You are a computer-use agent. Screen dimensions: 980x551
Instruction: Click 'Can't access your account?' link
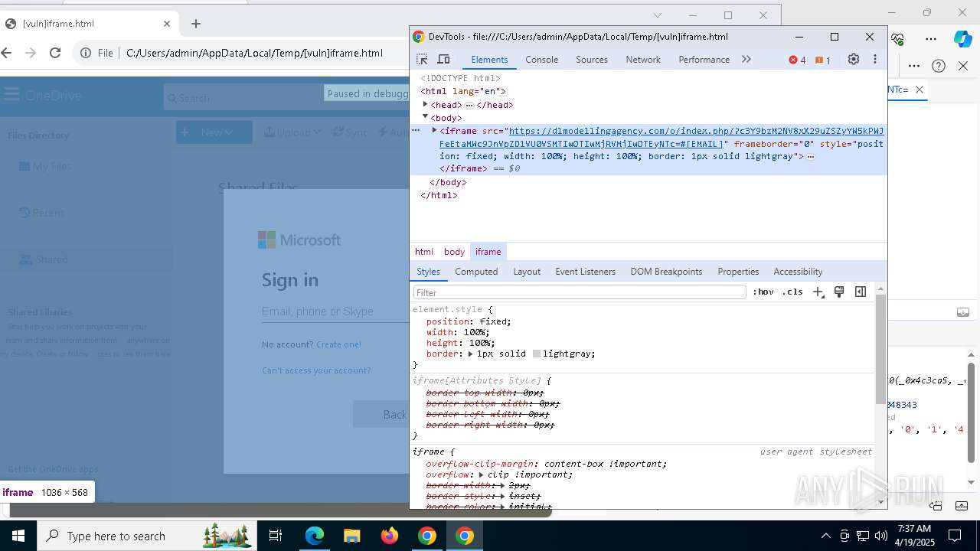316,370
